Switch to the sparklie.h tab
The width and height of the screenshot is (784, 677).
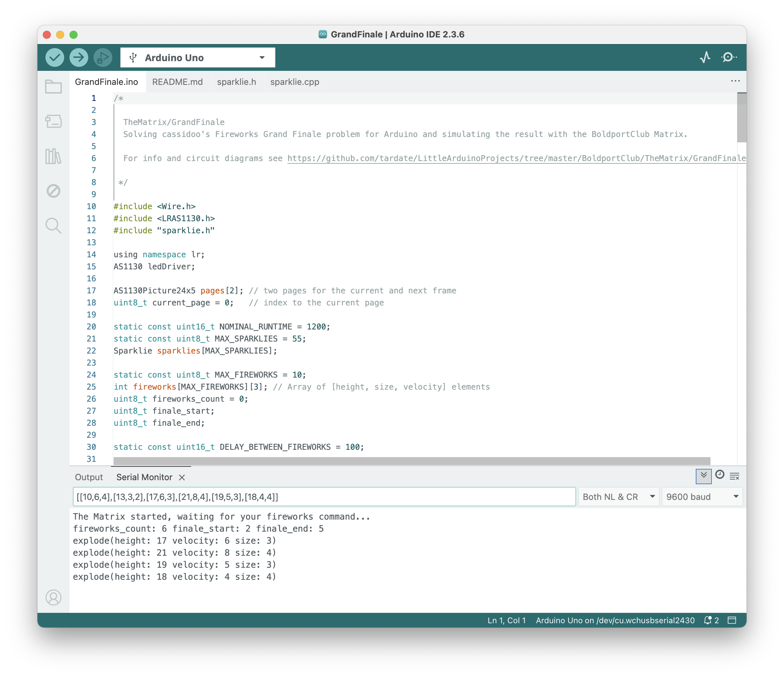point(237,82)
